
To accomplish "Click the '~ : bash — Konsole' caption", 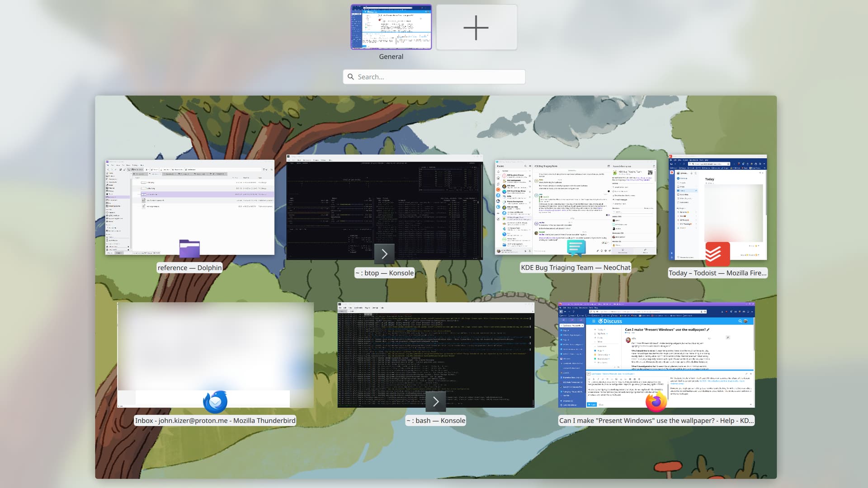I will tap(436, 421).
